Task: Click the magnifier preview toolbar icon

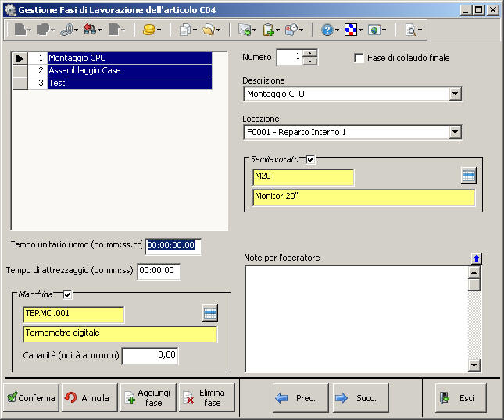Action: 410,30
